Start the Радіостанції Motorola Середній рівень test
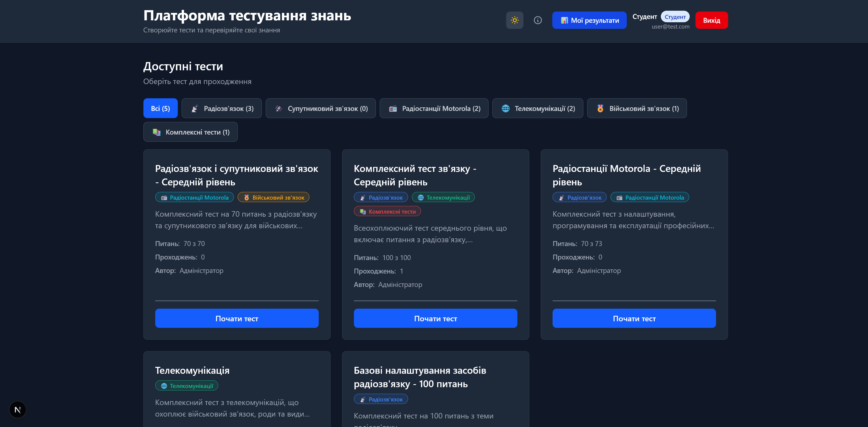 pos(634,318)
